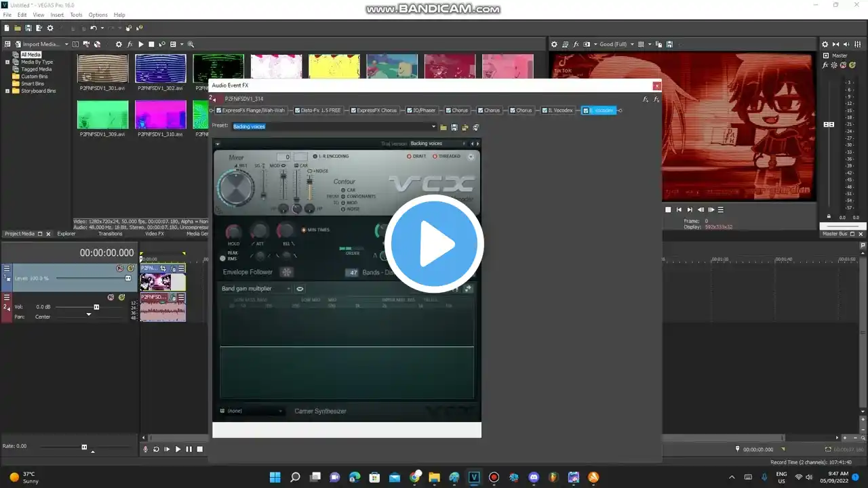Mute audio track 2

111,297
